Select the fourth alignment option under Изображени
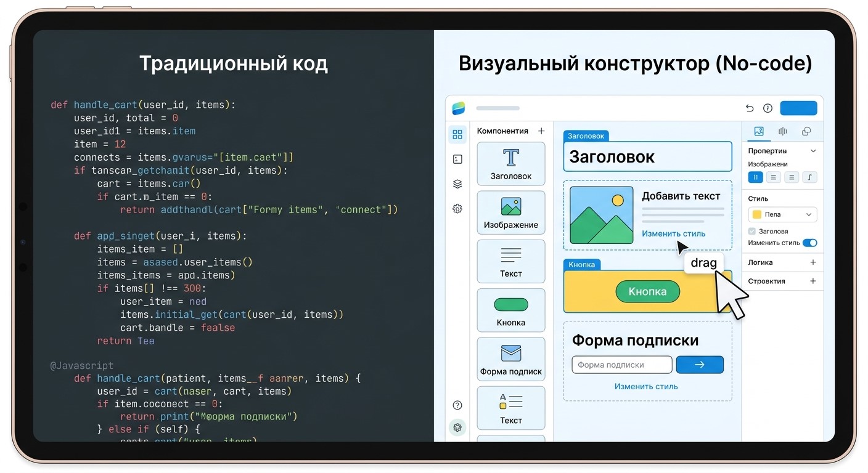Image resolution: width=868 pixels, height=473 pixels. tap(810, 177)
